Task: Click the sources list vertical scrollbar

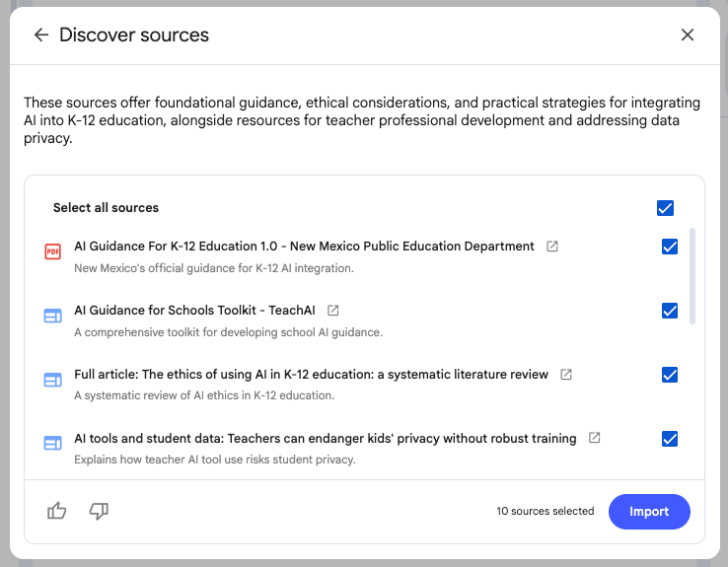Action: [x=692, y=276]
